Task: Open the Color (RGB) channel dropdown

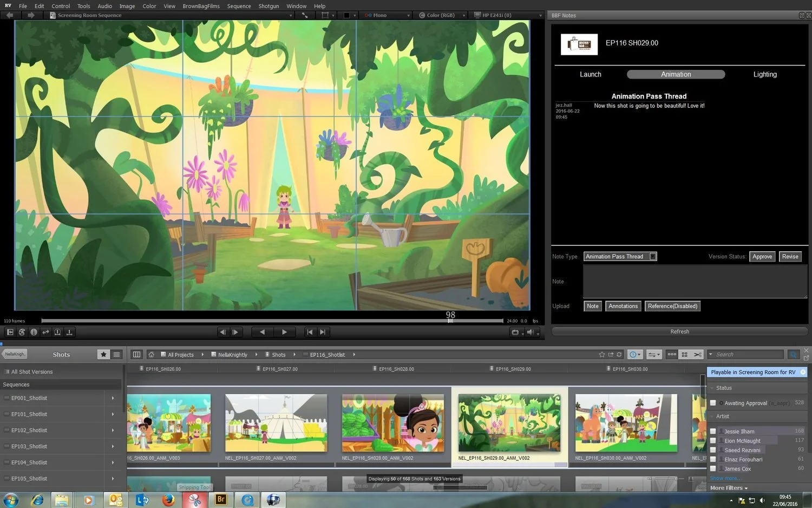Action: 443,15
